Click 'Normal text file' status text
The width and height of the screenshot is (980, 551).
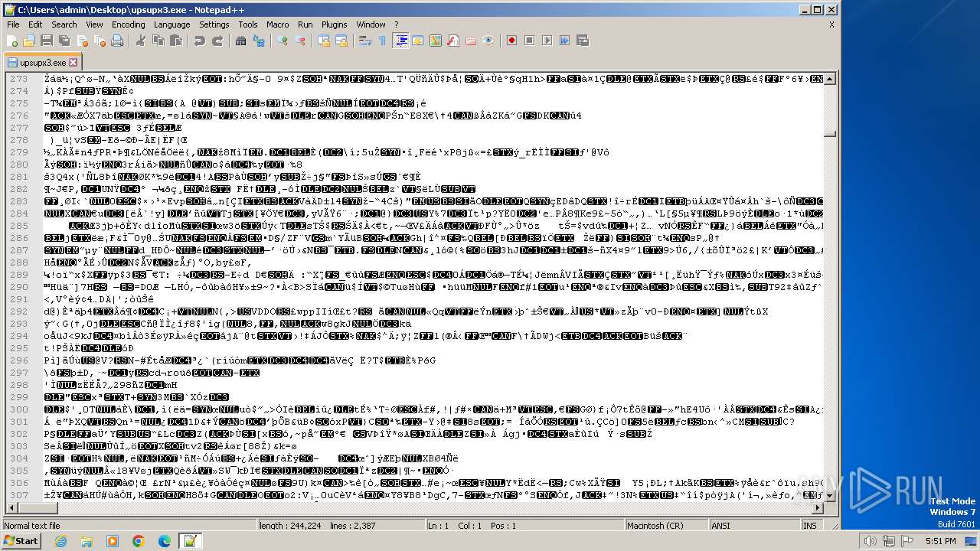(x=32, y=526)
